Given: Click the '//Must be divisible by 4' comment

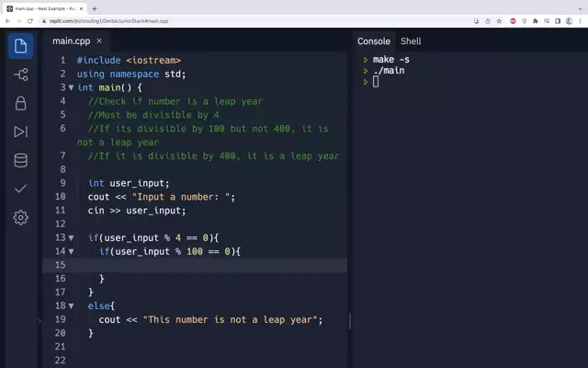Looking at the screenshot, I should click(153, 115).
